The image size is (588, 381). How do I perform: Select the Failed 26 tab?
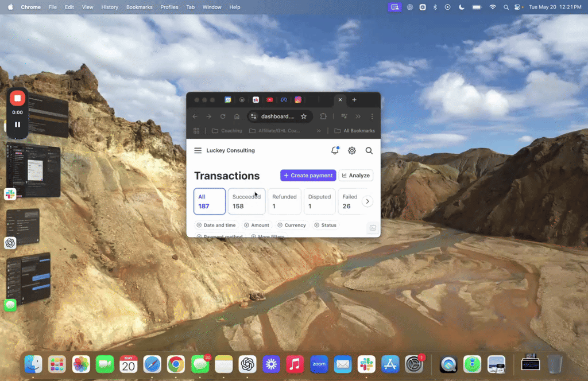click(350, 201)
